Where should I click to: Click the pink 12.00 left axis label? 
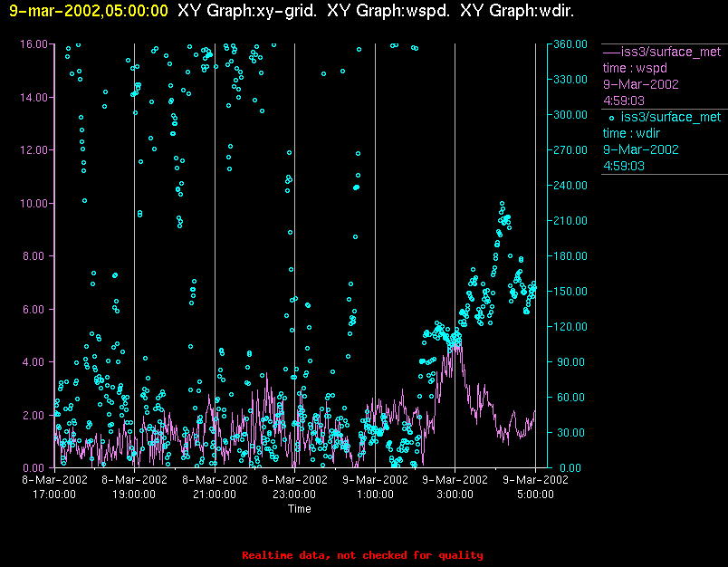click(x=34, y=150)
